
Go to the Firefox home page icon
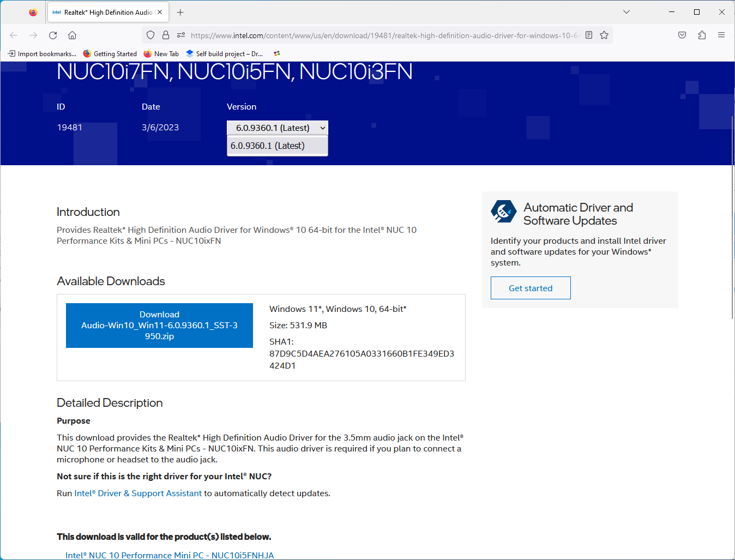(72, 35)
